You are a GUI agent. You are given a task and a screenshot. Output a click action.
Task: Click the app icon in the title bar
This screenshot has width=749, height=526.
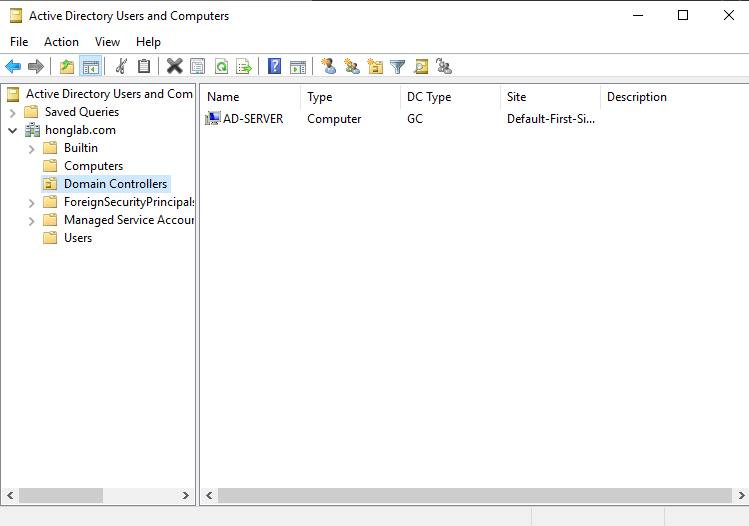[x=16, y=16]
